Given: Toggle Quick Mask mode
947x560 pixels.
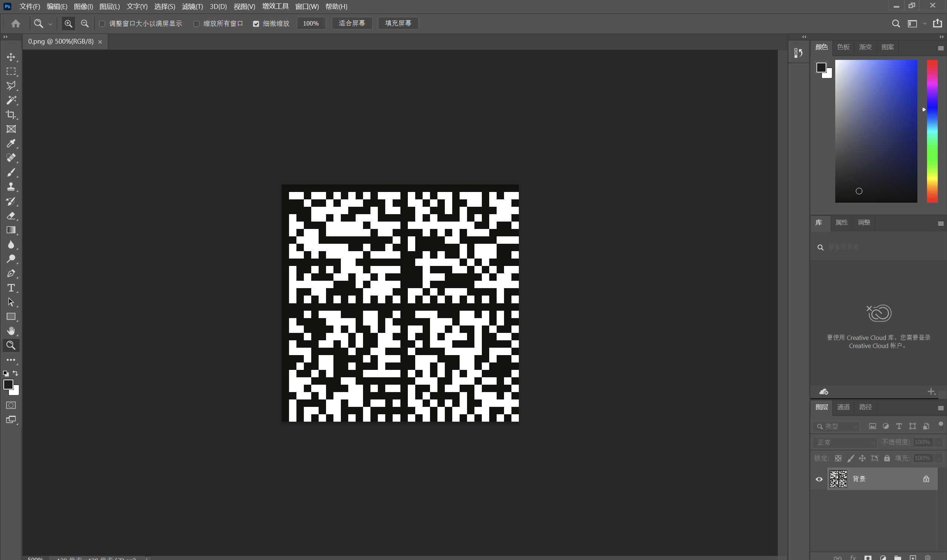Looking at the screenshot, I should [11, 405].
